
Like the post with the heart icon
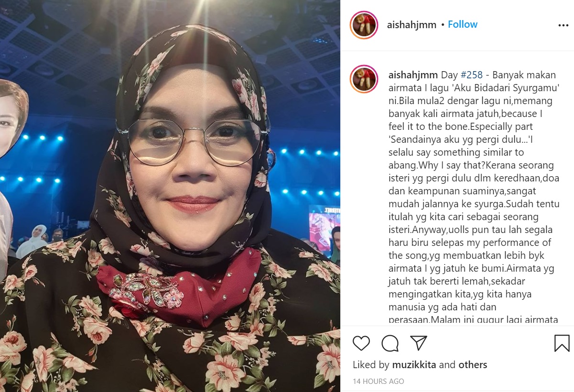click(x=361, y=343)
